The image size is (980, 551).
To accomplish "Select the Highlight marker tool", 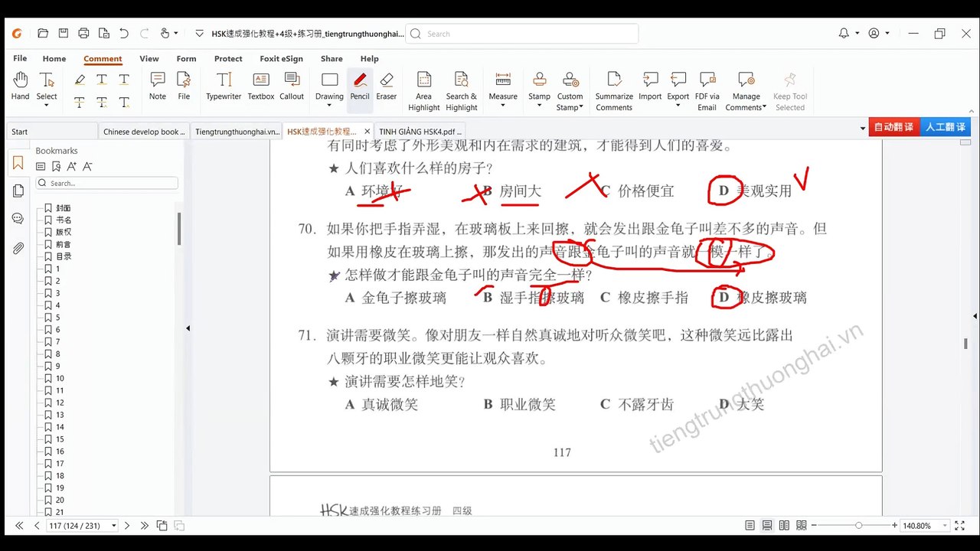I will pos(80,79).
